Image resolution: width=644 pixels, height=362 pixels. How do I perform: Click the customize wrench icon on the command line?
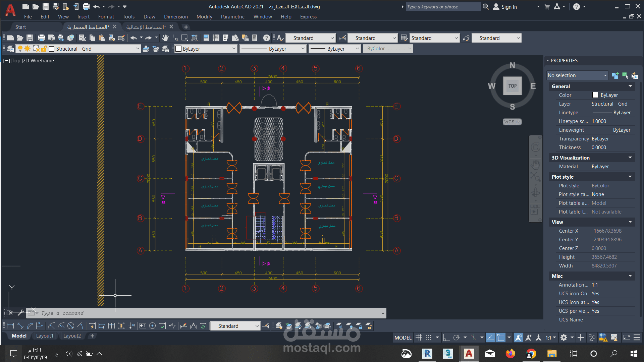[x=20, y=313]
